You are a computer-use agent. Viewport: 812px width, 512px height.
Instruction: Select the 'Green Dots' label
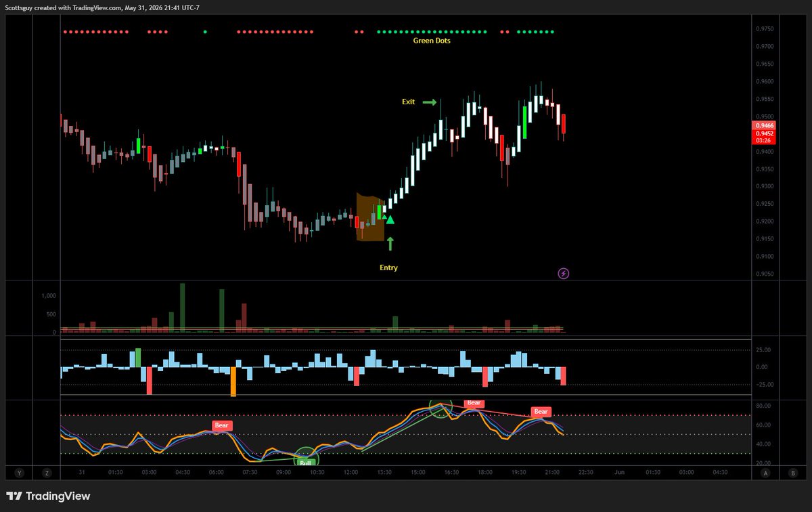tap(432, 41)
